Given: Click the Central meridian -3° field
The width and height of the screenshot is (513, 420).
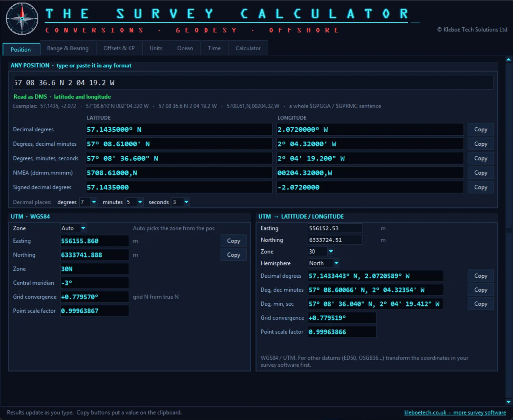Looking at the screenshot, I should [95, 283].
